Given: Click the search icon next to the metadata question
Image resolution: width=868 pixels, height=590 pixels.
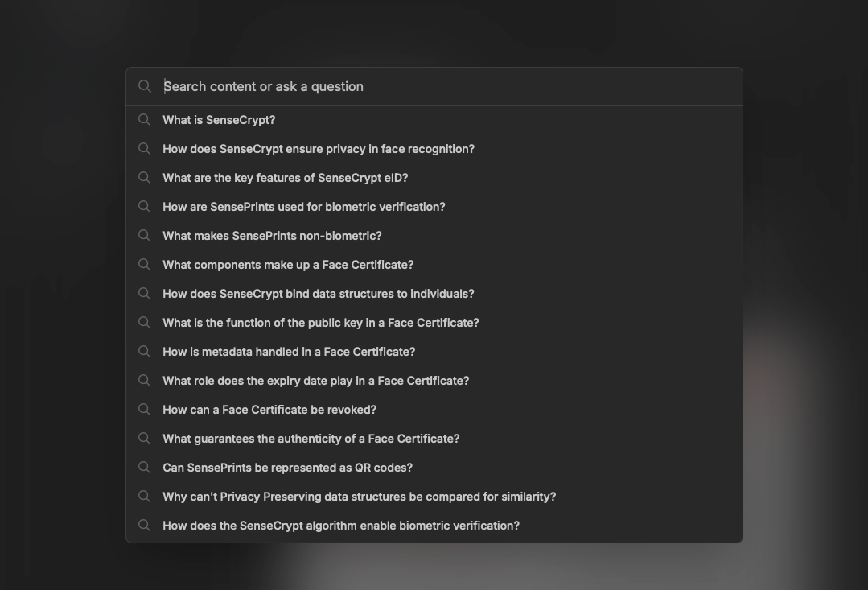Looking at the screenshot, I should (145, 352).
